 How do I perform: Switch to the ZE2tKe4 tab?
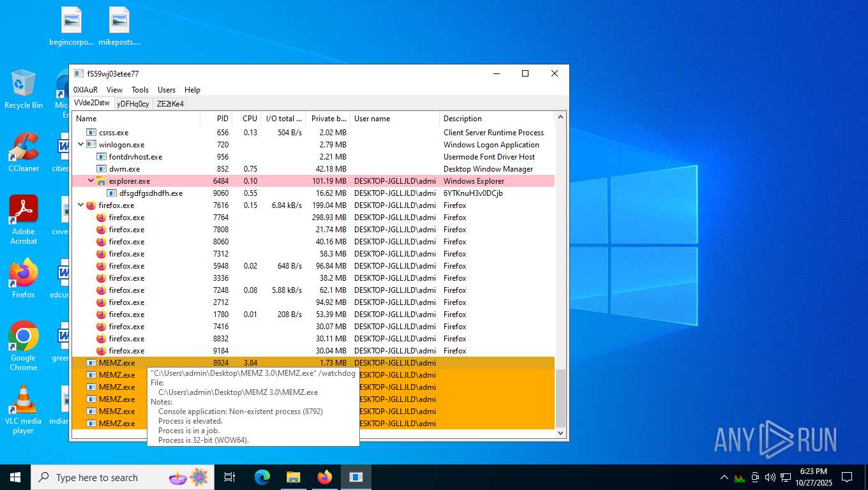click(170, 104)
